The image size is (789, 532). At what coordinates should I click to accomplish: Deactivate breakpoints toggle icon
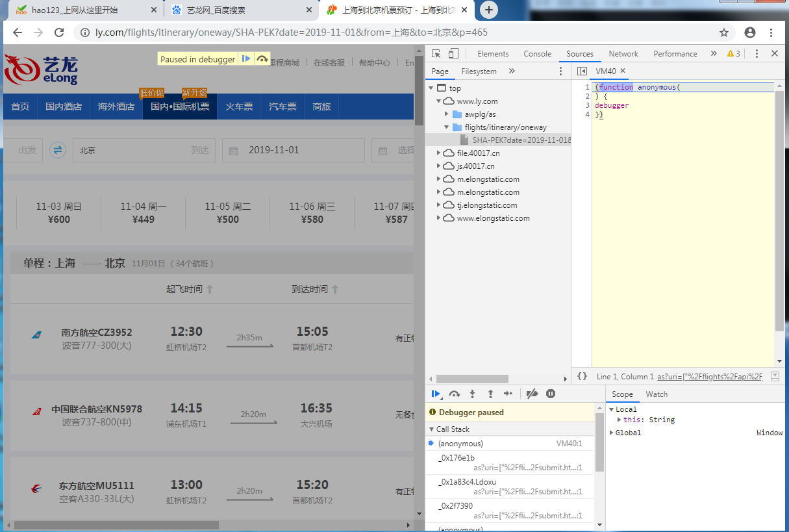pyautogui.click(x=532, y=394)
